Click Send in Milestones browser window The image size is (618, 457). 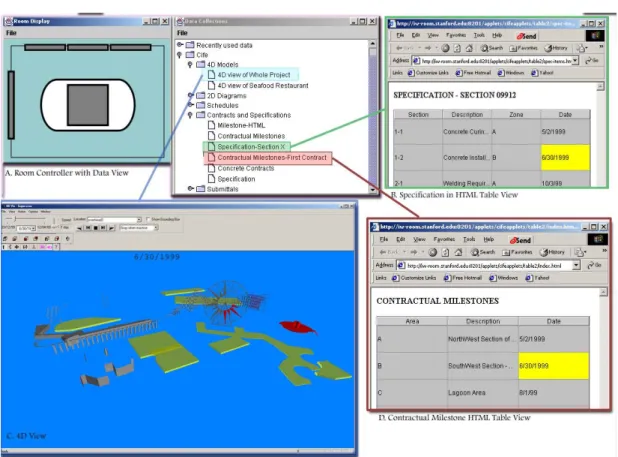pos(520,240)
